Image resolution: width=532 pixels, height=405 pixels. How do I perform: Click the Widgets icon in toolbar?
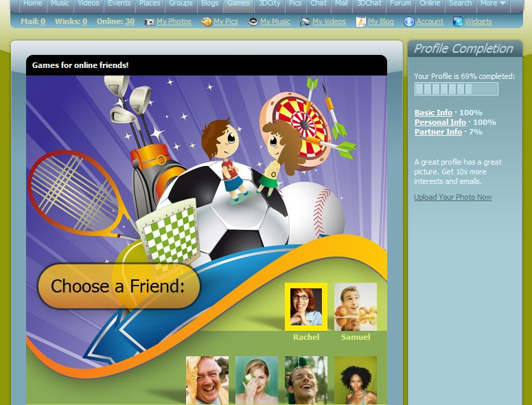[458, 22]
